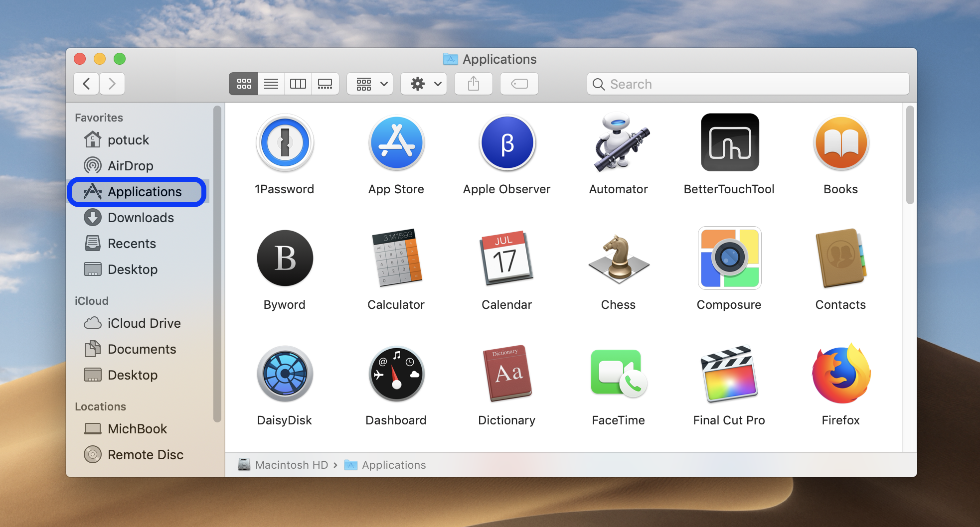This screenshot has width=980, height=527.
Task: Launch the App Store
Action: click(396, 142)
